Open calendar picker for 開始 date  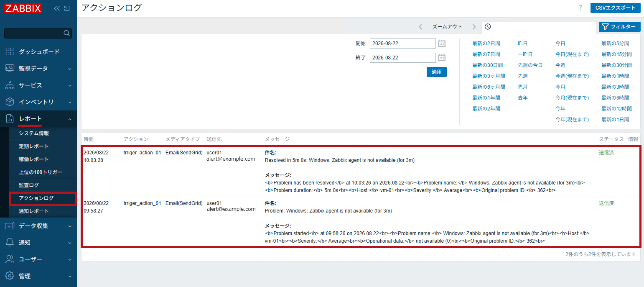(x=442, y=43)
